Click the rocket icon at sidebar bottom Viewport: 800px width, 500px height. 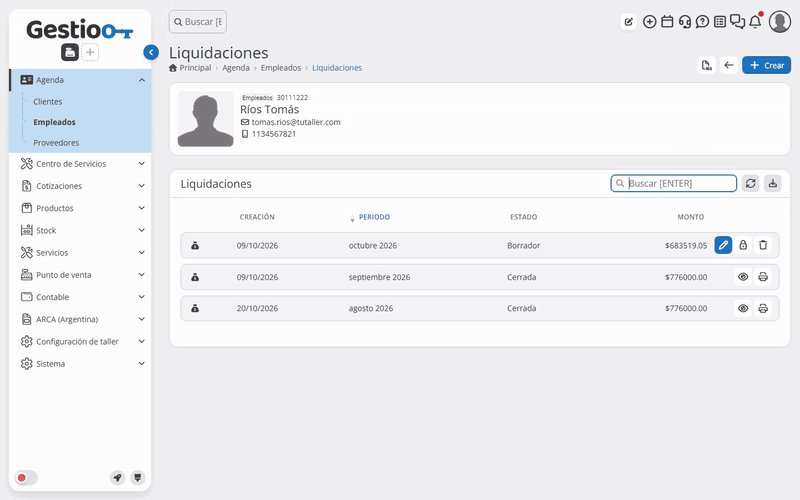point(118,478)
